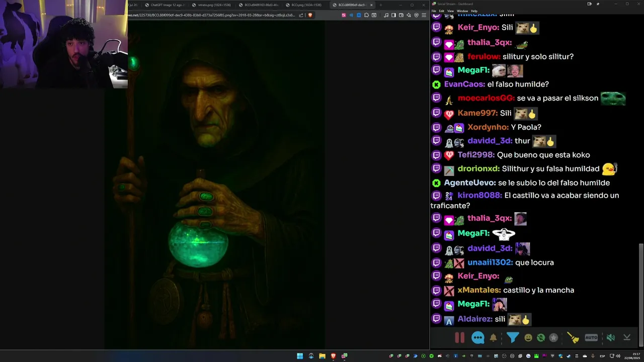The image size is (644, 362).
Task: Click the Discord tray icon
Action: (x=440, y=356)
